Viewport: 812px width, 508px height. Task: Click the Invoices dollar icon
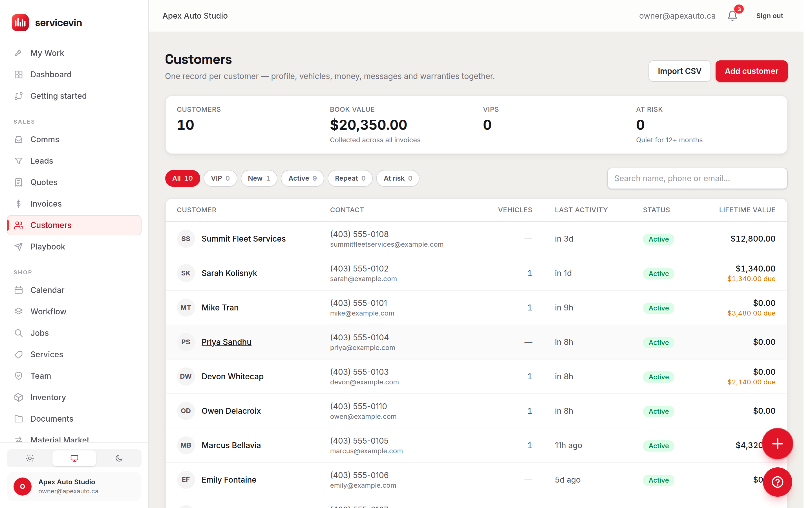pos(18,204)
